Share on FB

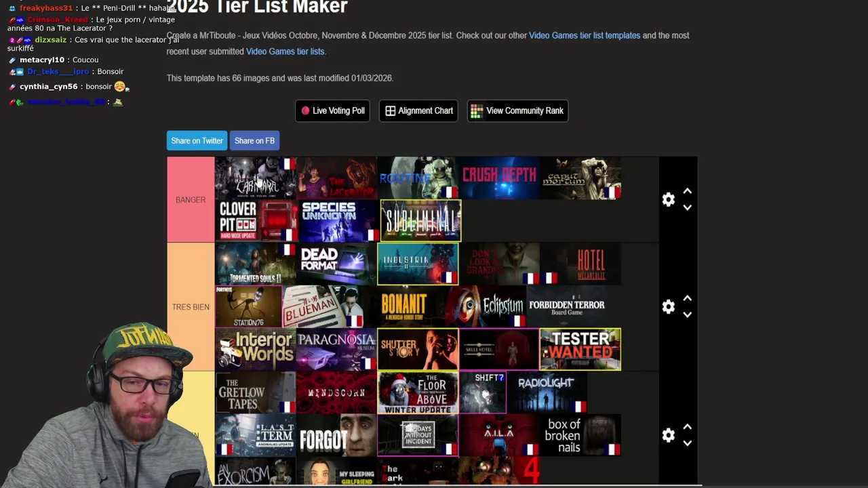point(254,140)
